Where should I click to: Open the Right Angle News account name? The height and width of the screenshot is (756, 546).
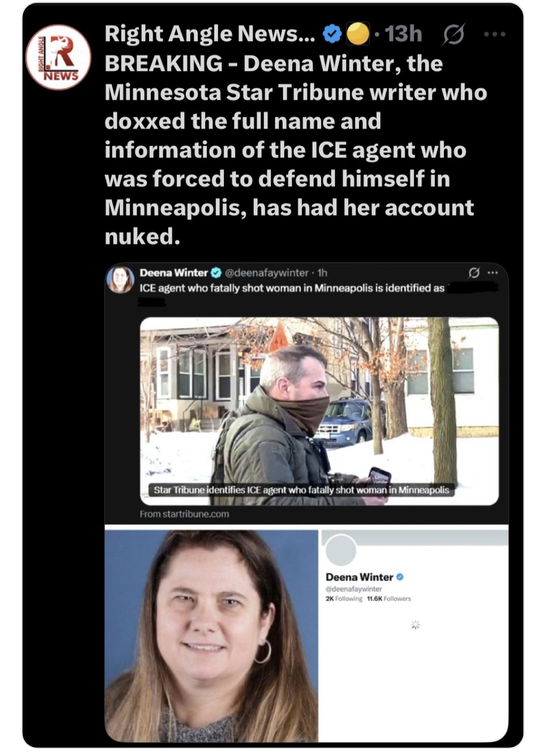click(210, 34)
